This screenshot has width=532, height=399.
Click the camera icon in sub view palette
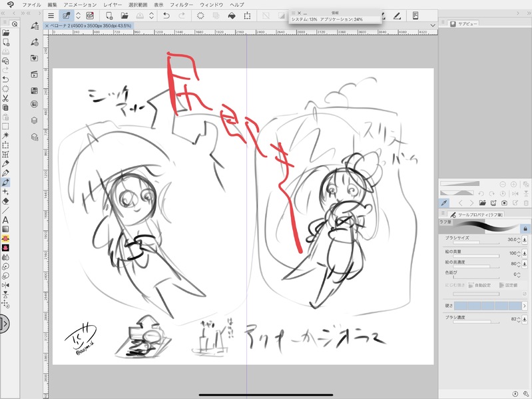pyautogui.click(x=504, y=203)
